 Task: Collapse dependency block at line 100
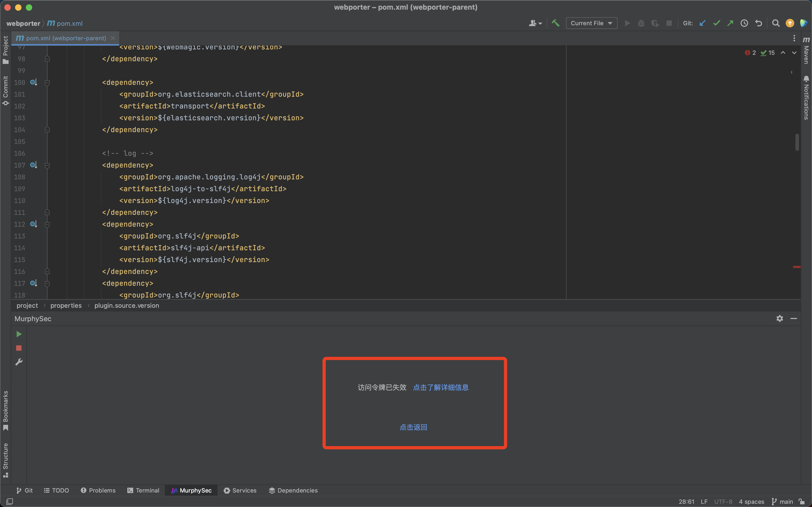click(x=47, y=83)
